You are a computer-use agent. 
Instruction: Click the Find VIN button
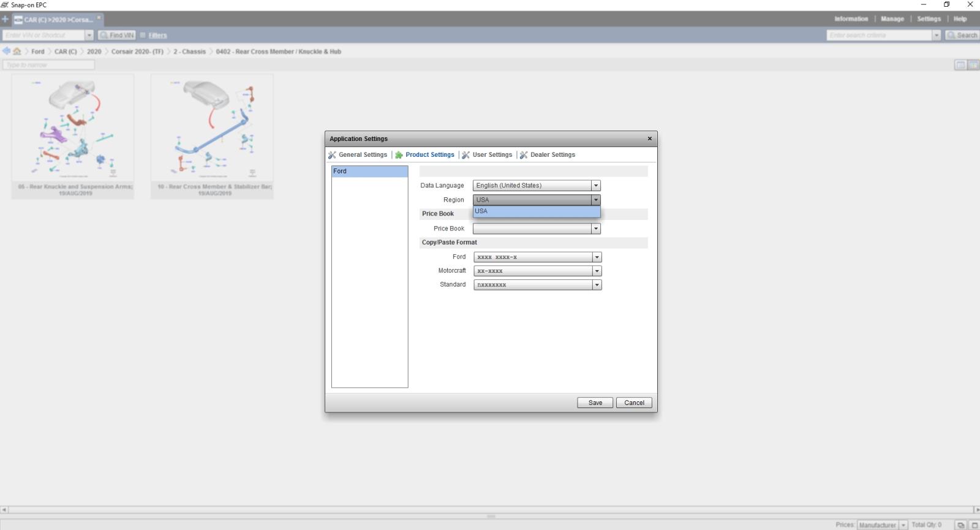tap(117, 36)
